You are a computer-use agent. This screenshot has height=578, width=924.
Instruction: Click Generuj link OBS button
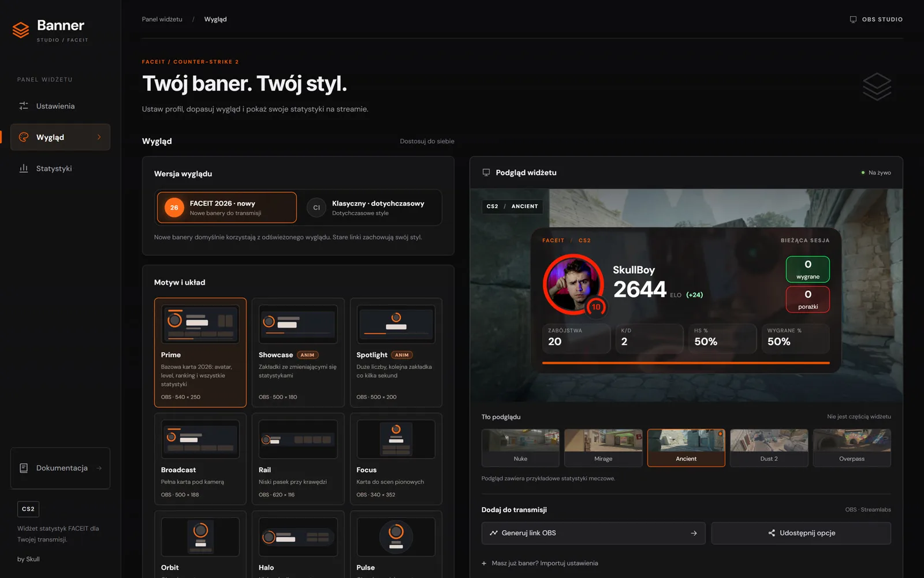(x=593, y=533)
